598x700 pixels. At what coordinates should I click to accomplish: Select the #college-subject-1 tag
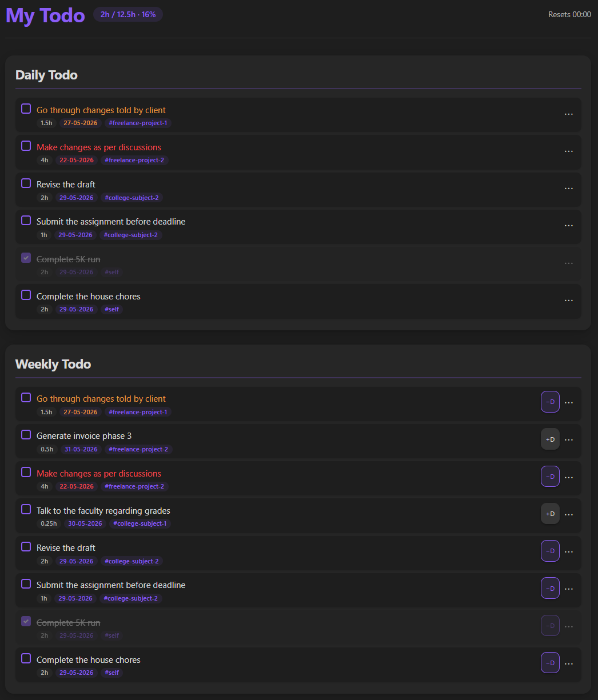click(x=139, y=523)
